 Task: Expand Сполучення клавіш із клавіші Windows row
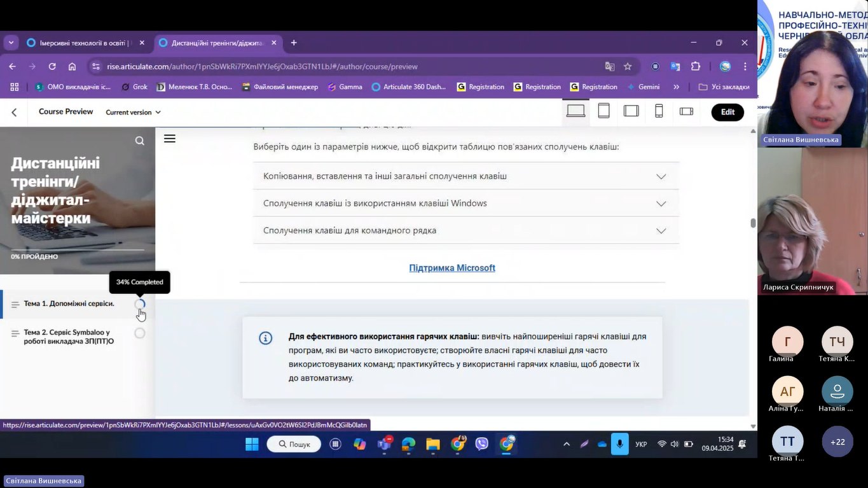click(465, 204)
